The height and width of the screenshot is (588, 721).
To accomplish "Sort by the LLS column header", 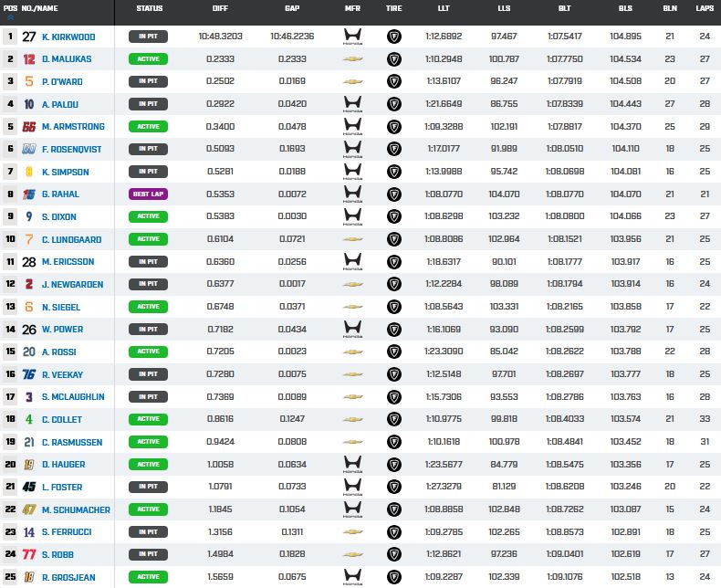I will 504,8.
